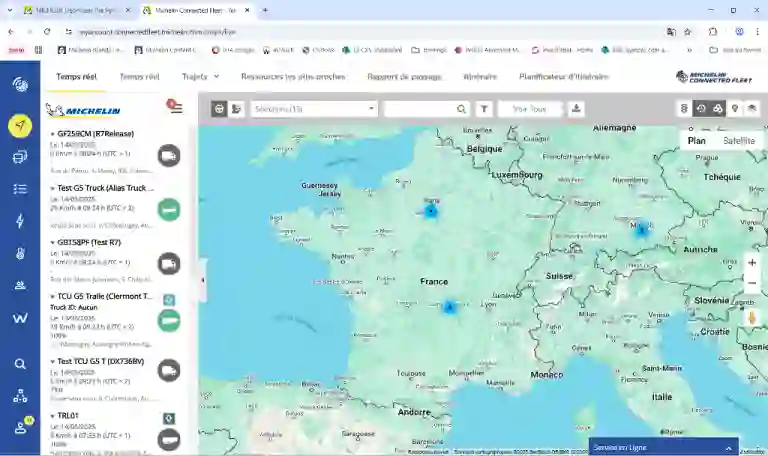Screen dimensions: 768x456
Task: Select the yellow real-time navigation arrow icon
Action: click(20, 126)
